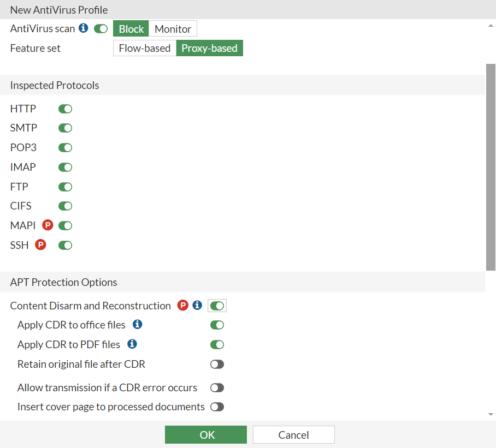This screenshot has width=496, height=448.
Task: Select Proxy-based feature set
Action: 209,48
